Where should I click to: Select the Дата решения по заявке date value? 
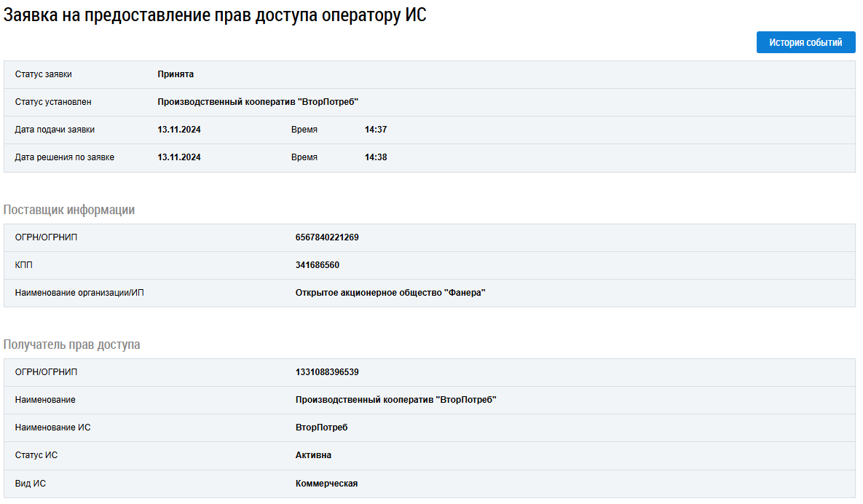179,157
